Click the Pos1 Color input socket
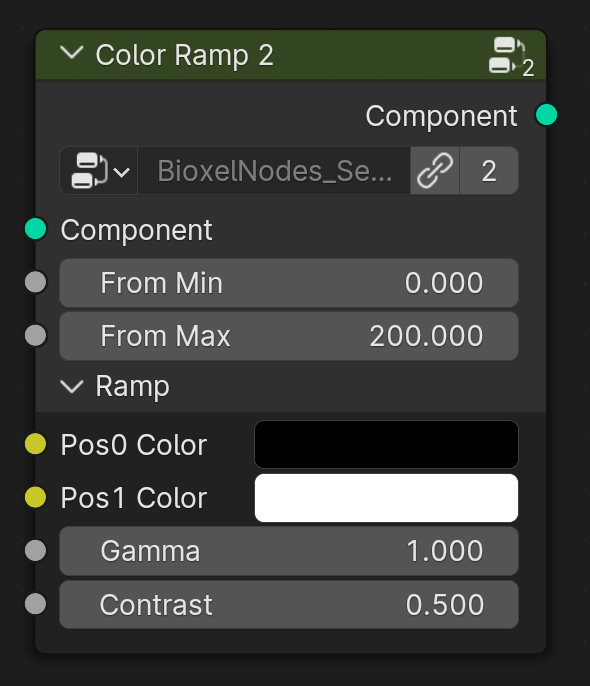The height and width of the screenshot is (686, 590). point(36,497)
